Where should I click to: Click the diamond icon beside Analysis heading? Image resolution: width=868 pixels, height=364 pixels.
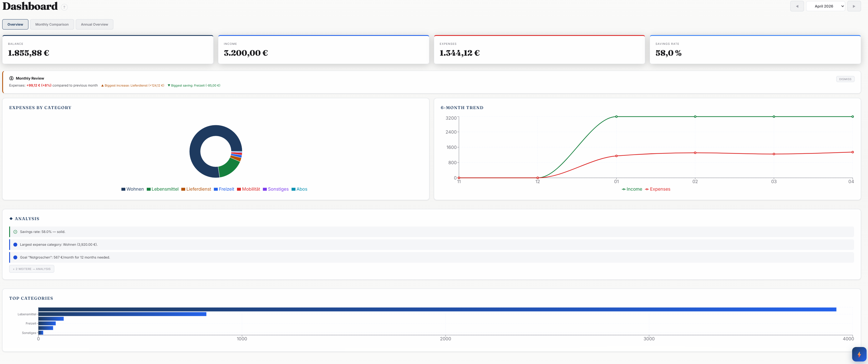coord(11,219)
